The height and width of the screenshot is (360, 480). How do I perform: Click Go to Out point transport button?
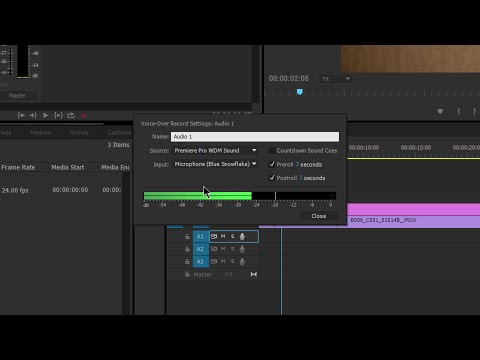(33, 115)
